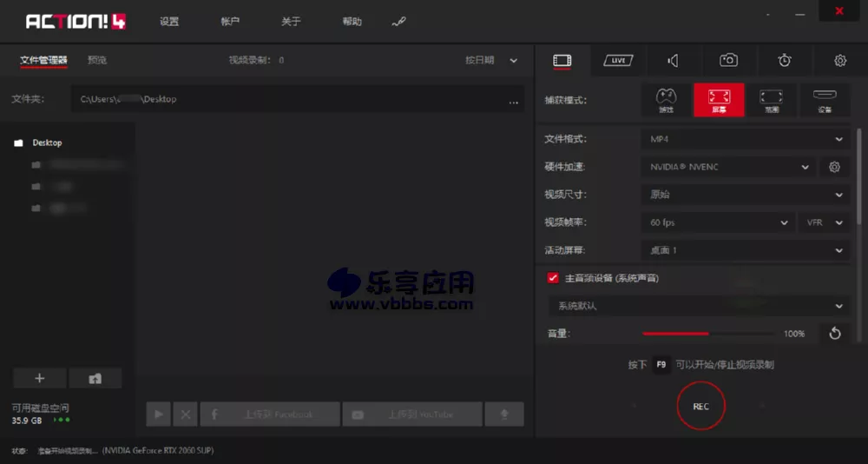
Task: Click the F9 hotkey box
Action: (661, 365)
